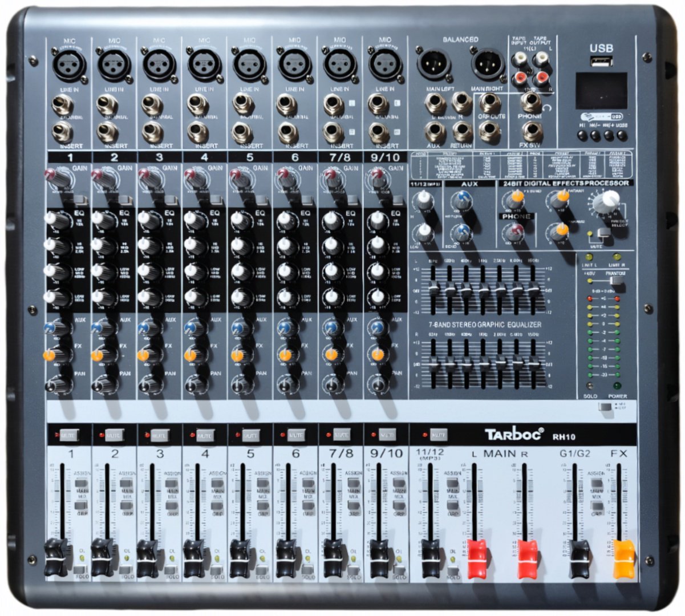
Task: Click the MP3 player display under USB
Action: click(x=601, y=90)
